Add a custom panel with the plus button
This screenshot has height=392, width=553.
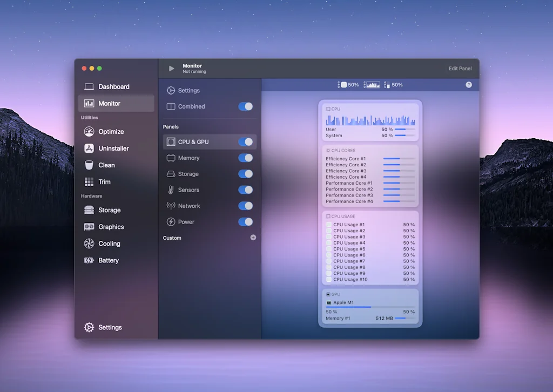tap(253, 238)
